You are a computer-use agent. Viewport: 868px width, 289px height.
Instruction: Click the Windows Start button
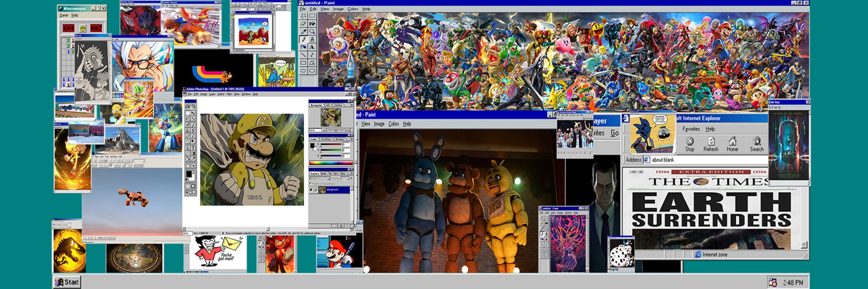click(67, 282)
